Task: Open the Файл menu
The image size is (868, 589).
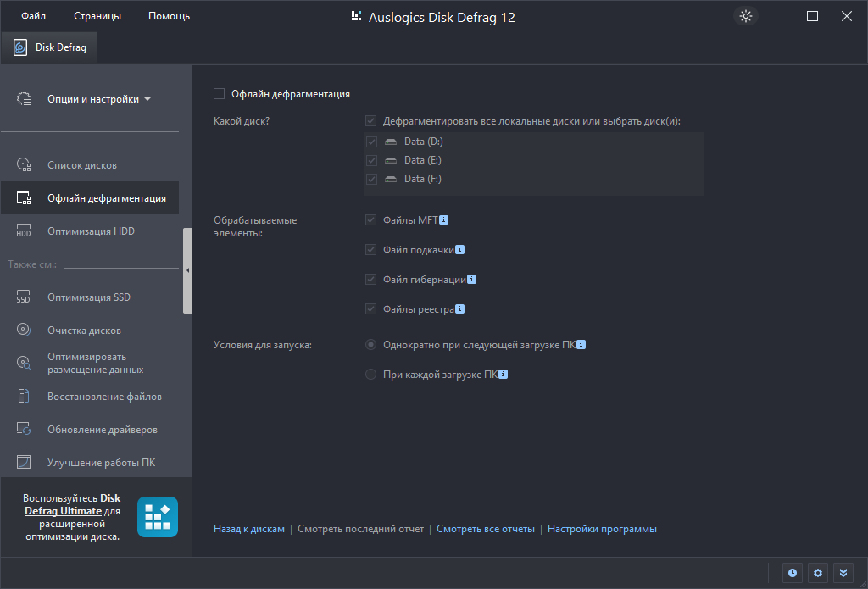Action: (x=34, y=16)
